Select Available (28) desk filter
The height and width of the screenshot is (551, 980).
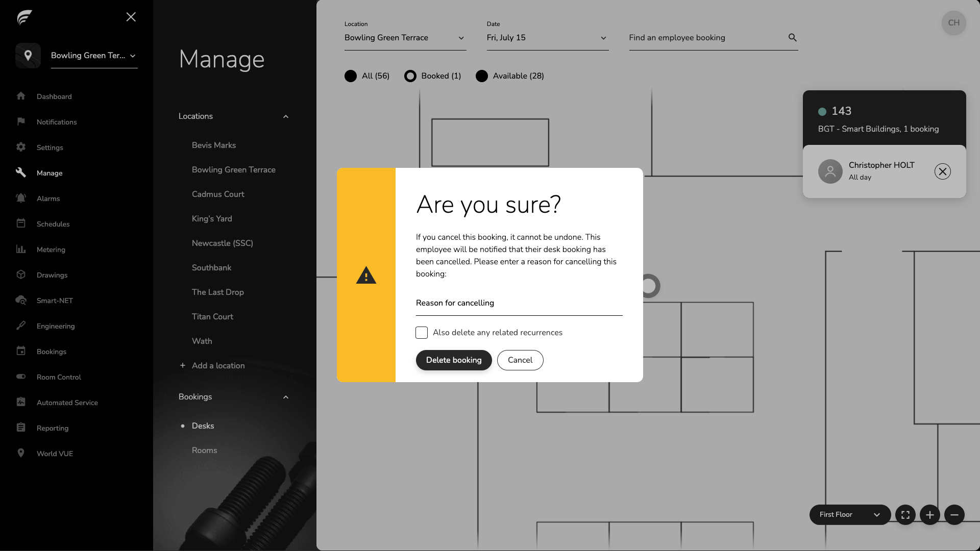(510, 76)
